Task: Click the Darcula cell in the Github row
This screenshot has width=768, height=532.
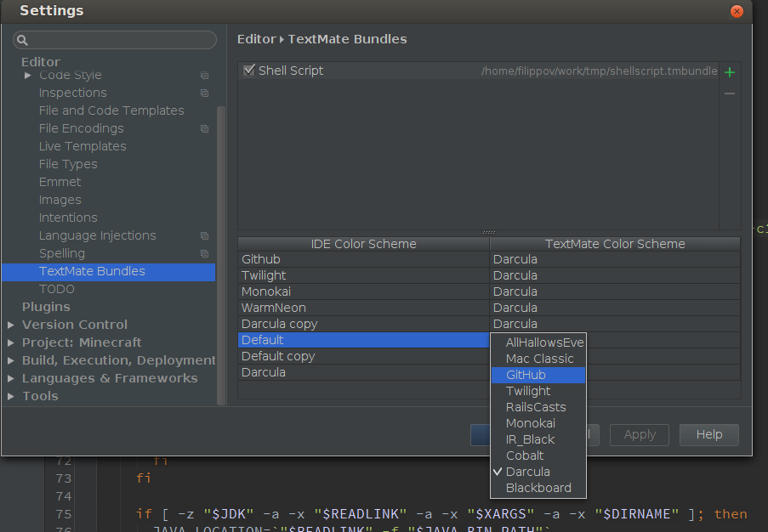Action: pyautogui.click(x=615, y=259)
